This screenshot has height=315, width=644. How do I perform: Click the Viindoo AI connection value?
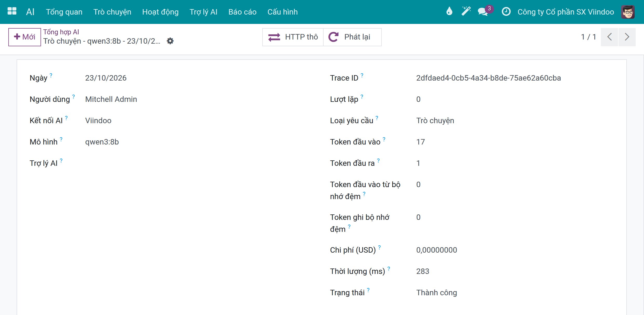pyautogui.click(x=98, y=121)
